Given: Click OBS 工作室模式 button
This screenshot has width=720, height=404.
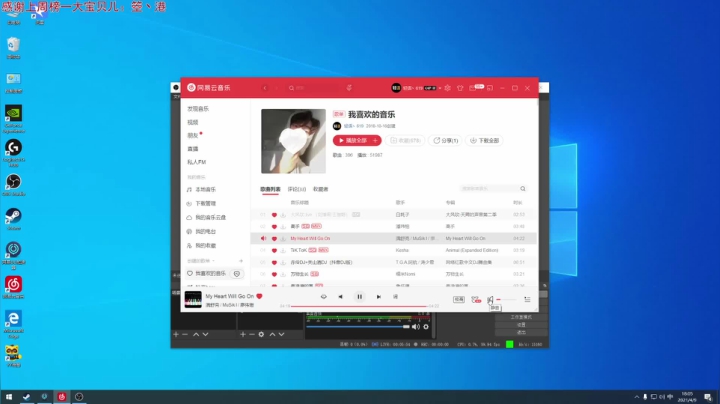Looking at the screenshot, I should 521,317.
